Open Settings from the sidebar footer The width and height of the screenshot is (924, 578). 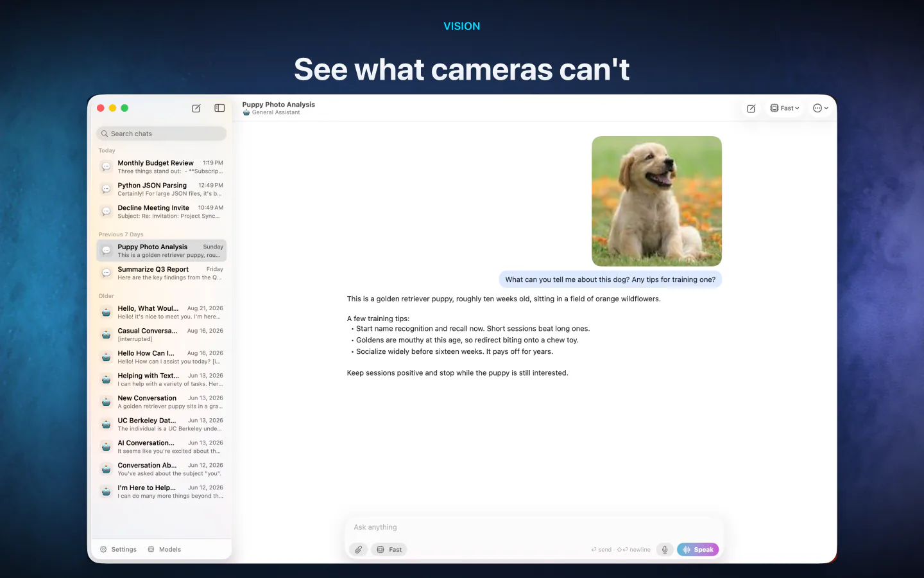pos(118,550)
